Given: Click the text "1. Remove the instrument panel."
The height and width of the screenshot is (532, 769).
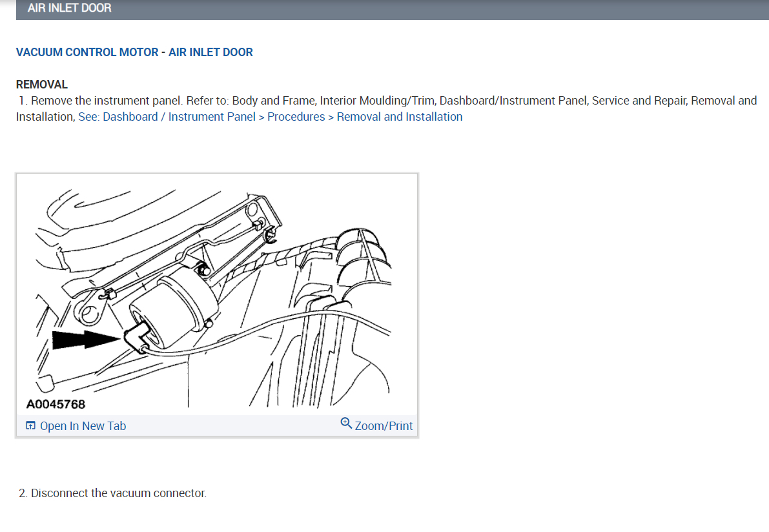Looking at the screenshot, I should tap(101, 101).
